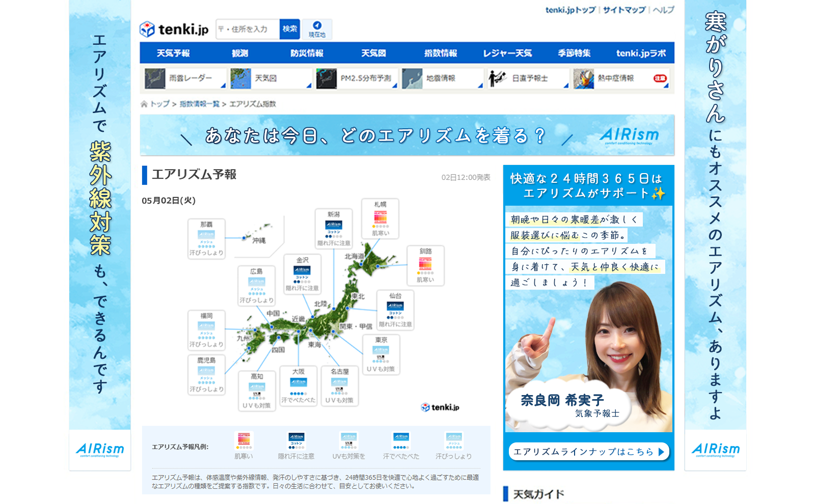Click the 九州 region label on map
The height and width of the screenshot is (504, 815).
pos(243,338)
